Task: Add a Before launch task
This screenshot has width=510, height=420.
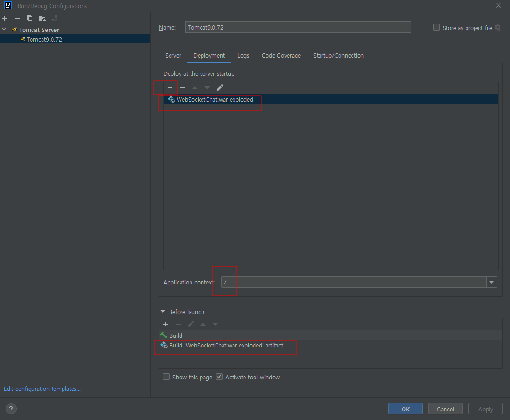Action: pos(166,324)
